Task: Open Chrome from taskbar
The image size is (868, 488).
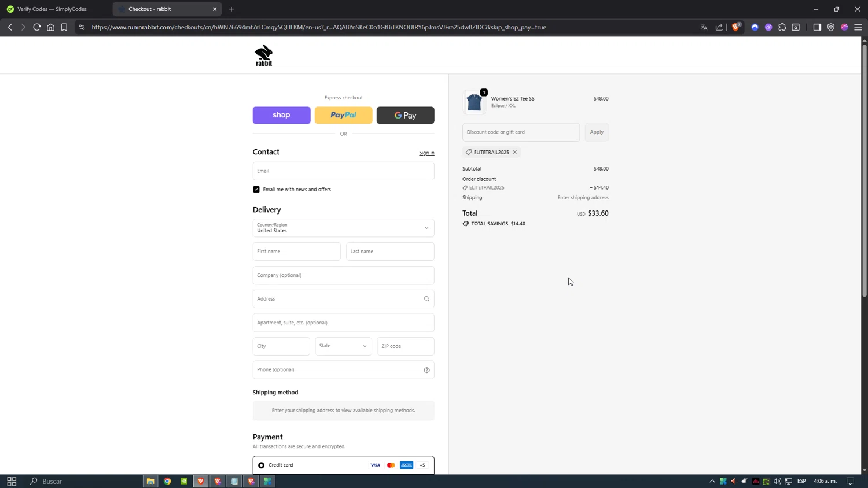Action: point(167,481)
